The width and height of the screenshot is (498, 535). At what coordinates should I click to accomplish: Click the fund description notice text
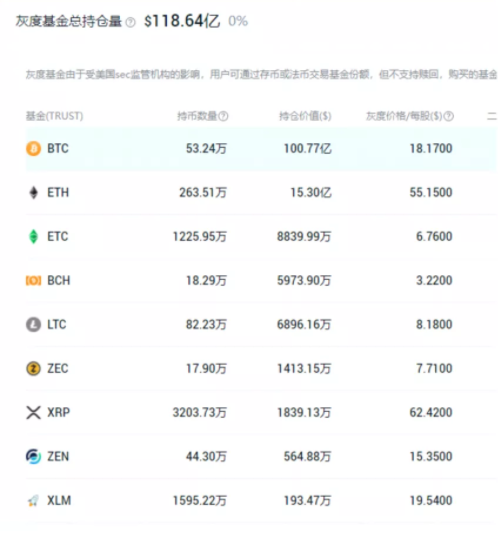[261, 74]
